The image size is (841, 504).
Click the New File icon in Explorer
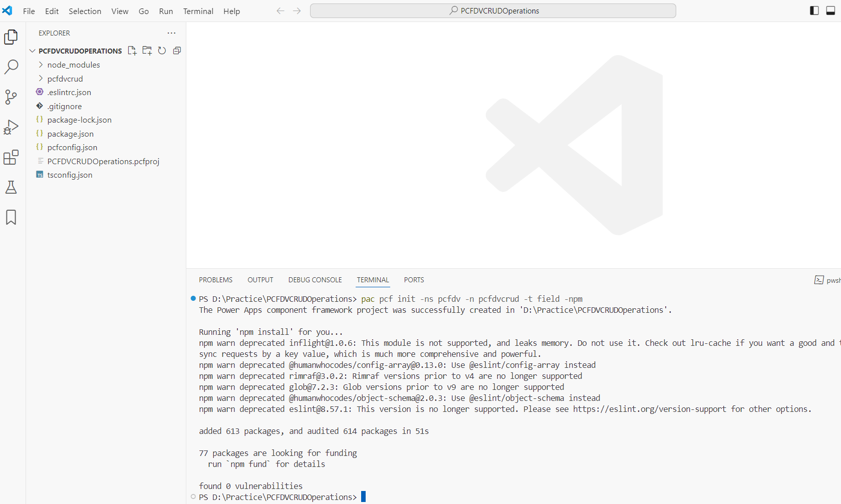click(132, 51)
